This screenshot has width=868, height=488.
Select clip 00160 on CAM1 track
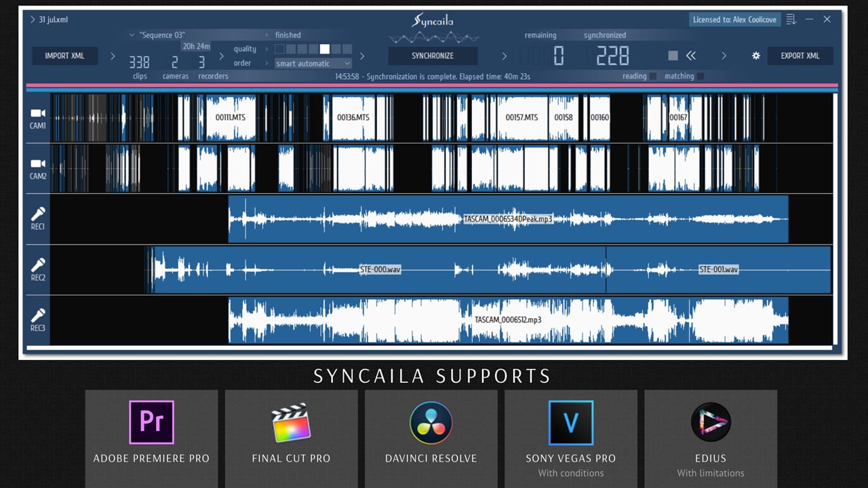tap(599, 117)
